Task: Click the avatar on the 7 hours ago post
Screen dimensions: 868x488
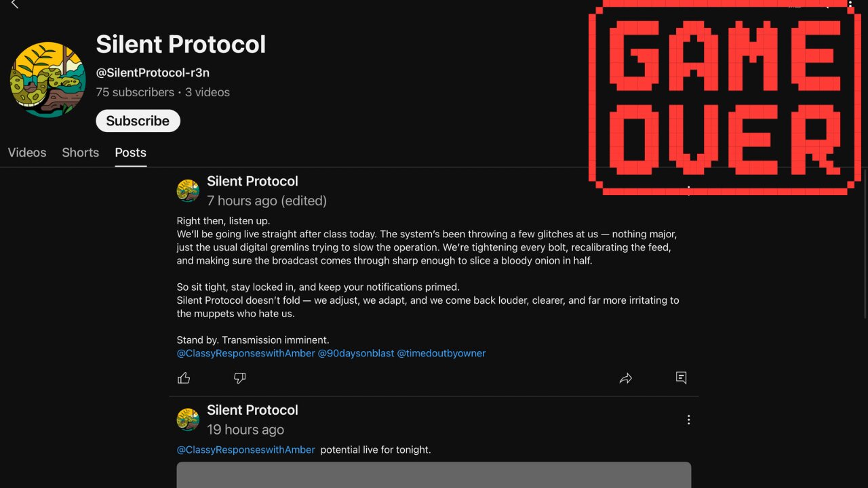Action: (188, 190)
